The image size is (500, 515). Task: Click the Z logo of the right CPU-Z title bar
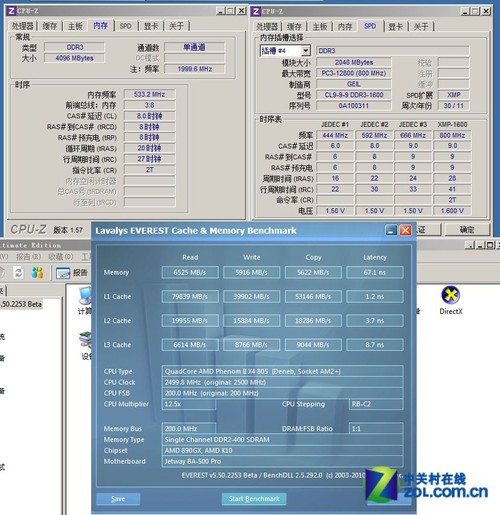pyautogui.click(x=256, y=12)
